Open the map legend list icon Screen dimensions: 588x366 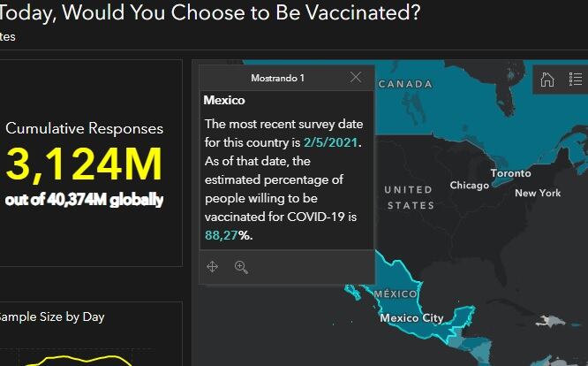click(x=576, y=80)
